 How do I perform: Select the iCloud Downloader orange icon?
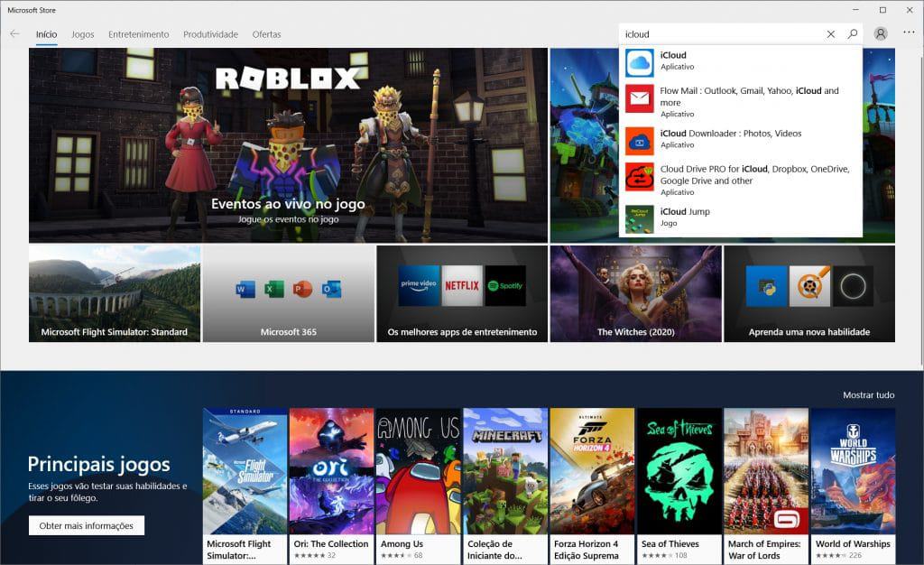(640, 142)
